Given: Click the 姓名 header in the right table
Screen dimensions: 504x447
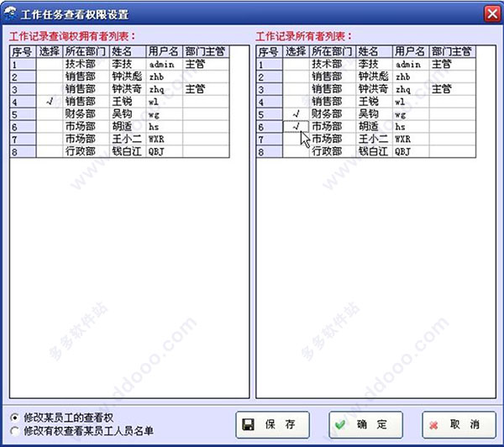Looking at the screenshot, I should pos(374,52).
